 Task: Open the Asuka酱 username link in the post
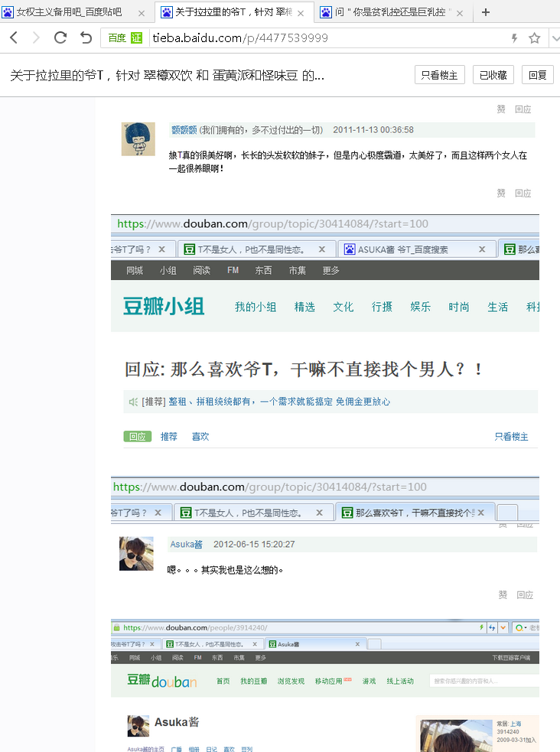[x=187, y=545]
